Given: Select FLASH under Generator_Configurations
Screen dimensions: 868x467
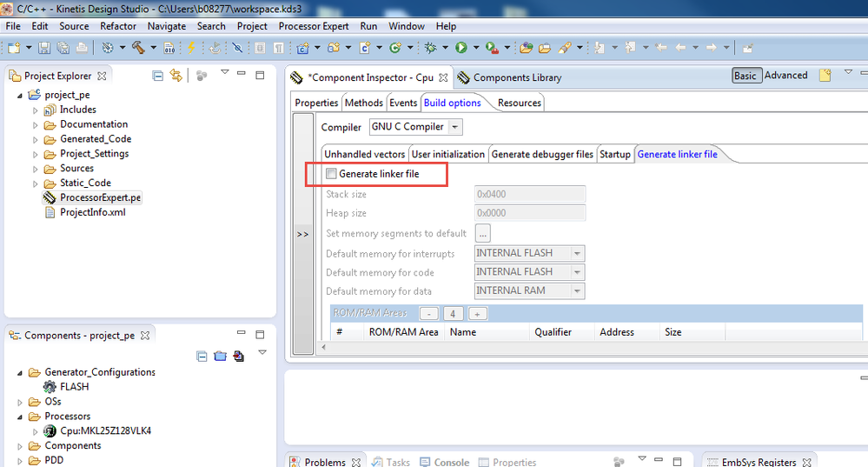Looking at the screenshot, I should (74, 387).
